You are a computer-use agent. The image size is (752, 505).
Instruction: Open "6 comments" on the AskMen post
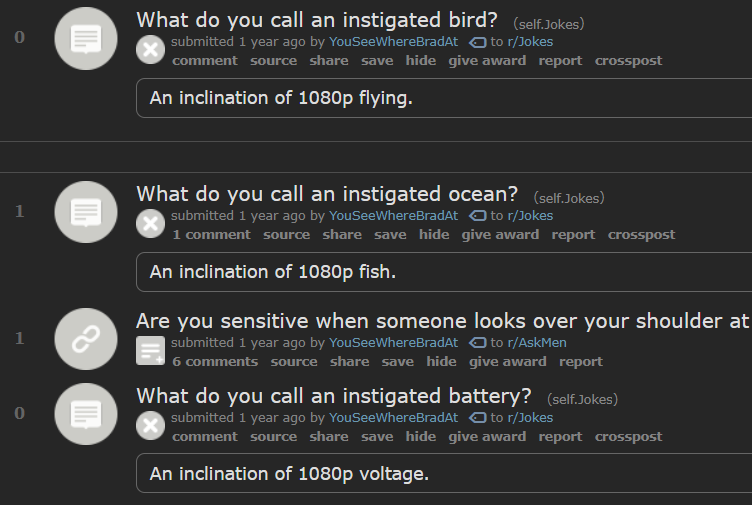tap(215, 362)
